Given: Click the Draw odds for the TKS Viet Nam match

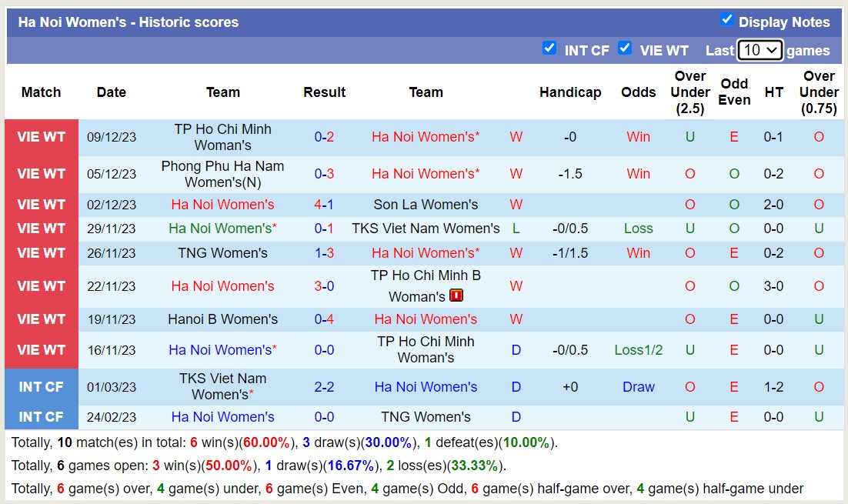Looking at the screenshot, I should (x=638, y=386).
